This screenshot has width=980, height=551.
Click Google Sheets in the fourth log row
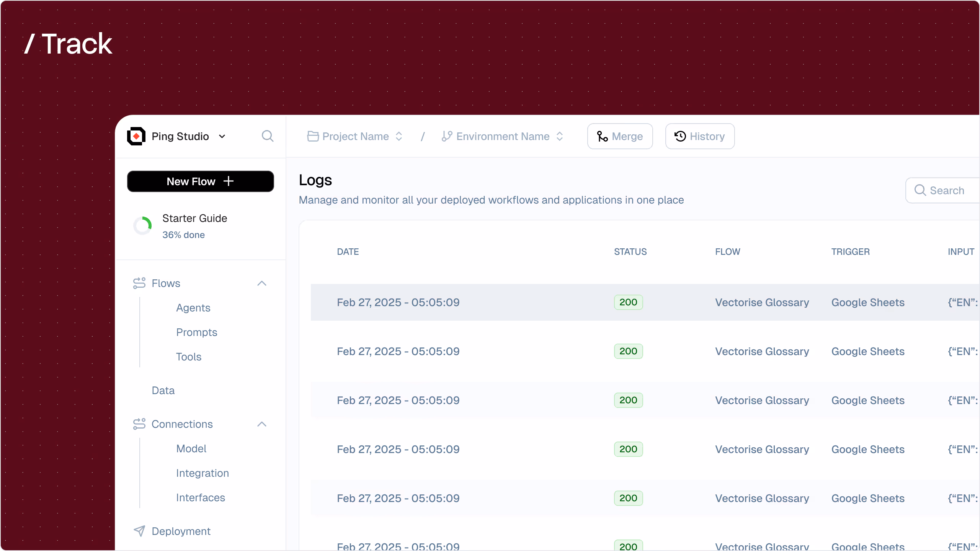tap(868, 450)
